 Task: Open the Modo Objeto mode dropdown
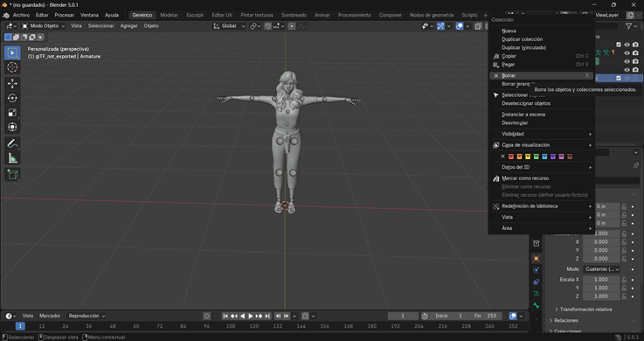[x=43, y=26]
